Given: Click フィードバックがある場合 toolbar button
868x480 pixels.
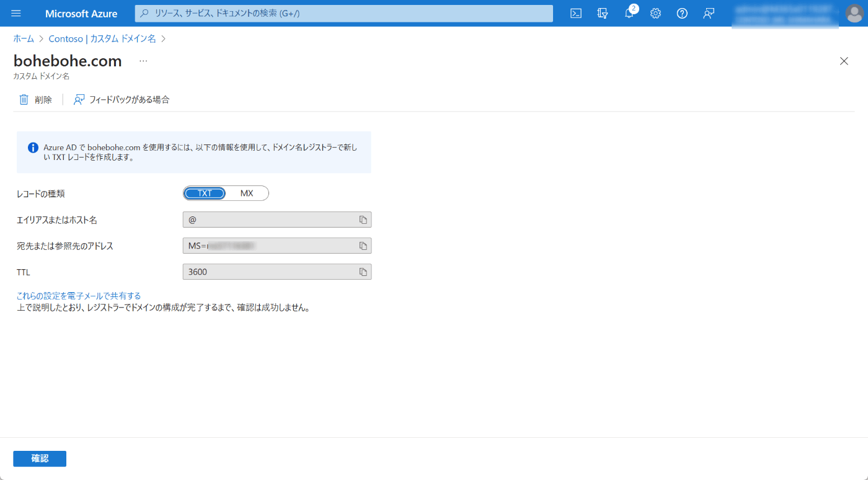Looking at the screenshot, I should pos(122,99).
